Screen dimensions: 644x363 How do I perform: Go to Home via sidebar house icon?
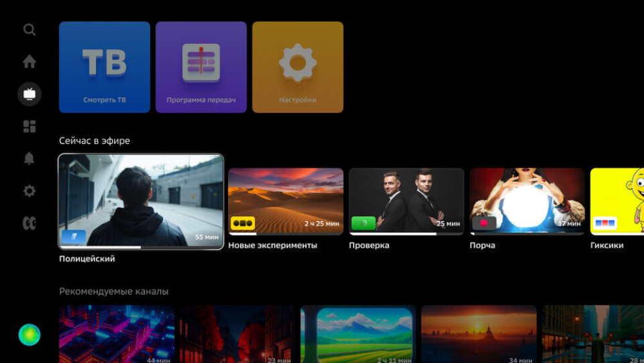[29, 61]
